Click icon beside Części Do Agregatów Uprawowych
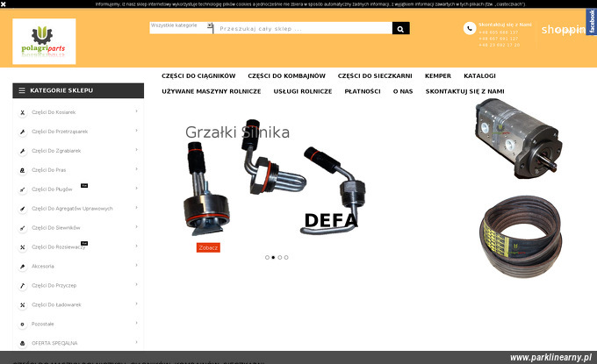This screenshot has height=364, width=597. pyautogui.click(x=23, y=209)
